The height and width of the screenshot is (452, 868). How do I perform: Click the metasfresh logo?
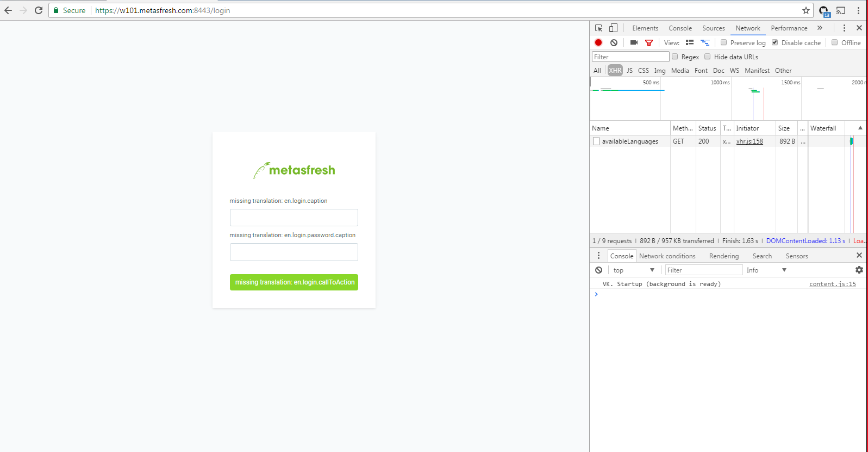point(294,170)
